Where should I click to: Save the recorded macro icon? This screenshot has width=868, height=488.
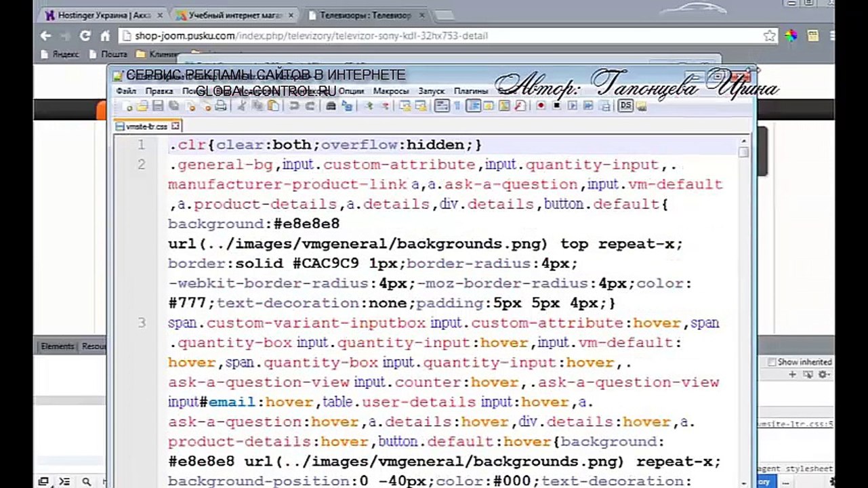tap(604, 106)
